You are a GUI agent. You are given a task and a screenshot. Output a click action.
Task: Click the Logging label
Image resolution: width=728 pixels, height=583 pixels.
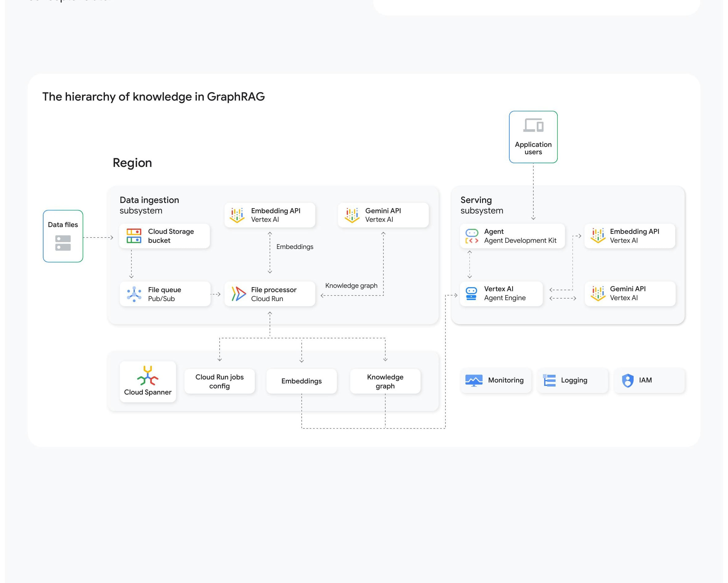coord(574,380)
